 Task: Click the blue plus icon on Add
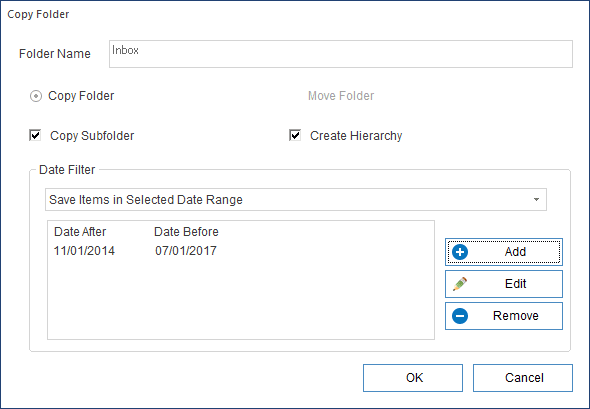(460, 252)
